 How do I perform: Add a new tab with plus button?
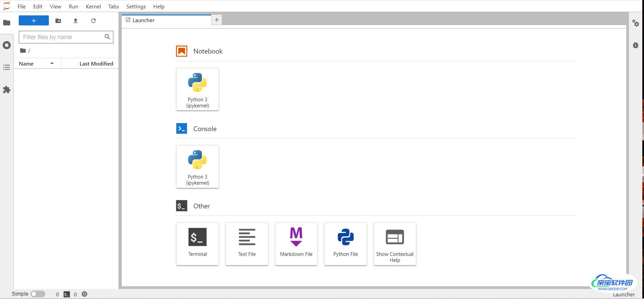[x=217, y=20]
